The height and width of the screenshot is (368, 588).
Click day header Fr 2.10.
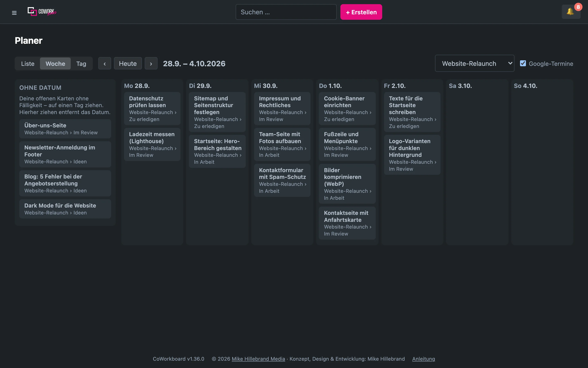[395, 86]
